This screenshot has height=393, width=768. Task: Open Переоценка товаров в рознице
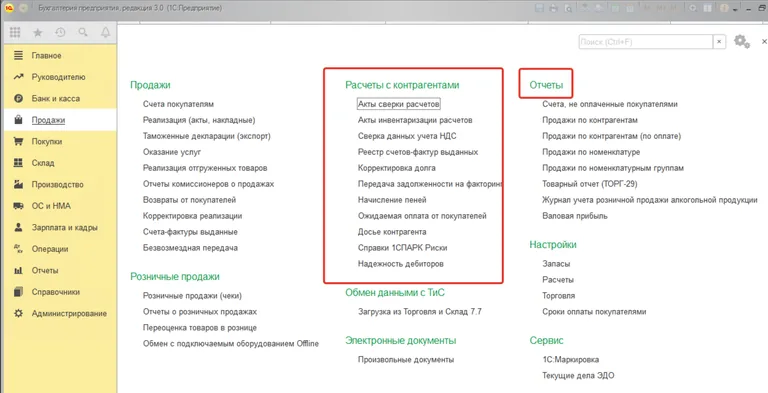point(200,328)
